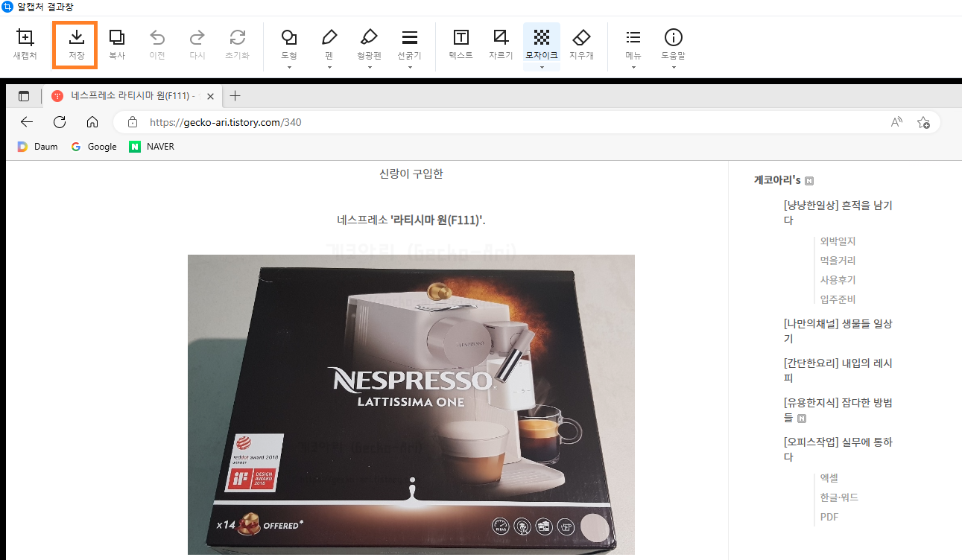The height and width of the screenshot is (560, 962).
Task: Select the 펜 pen tool
Action: (329, 45)
